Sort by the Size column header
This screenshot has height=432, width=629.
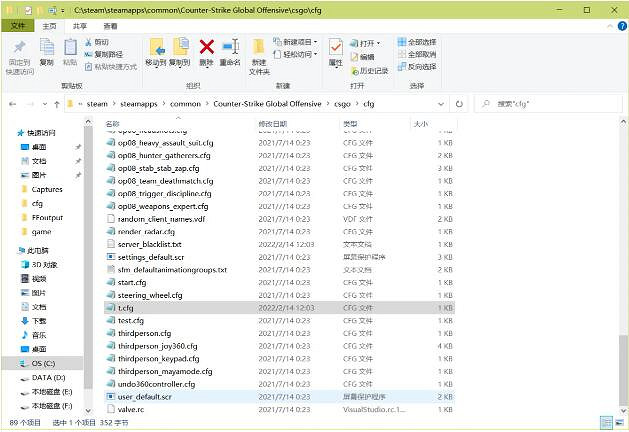[x=433, y=124]
